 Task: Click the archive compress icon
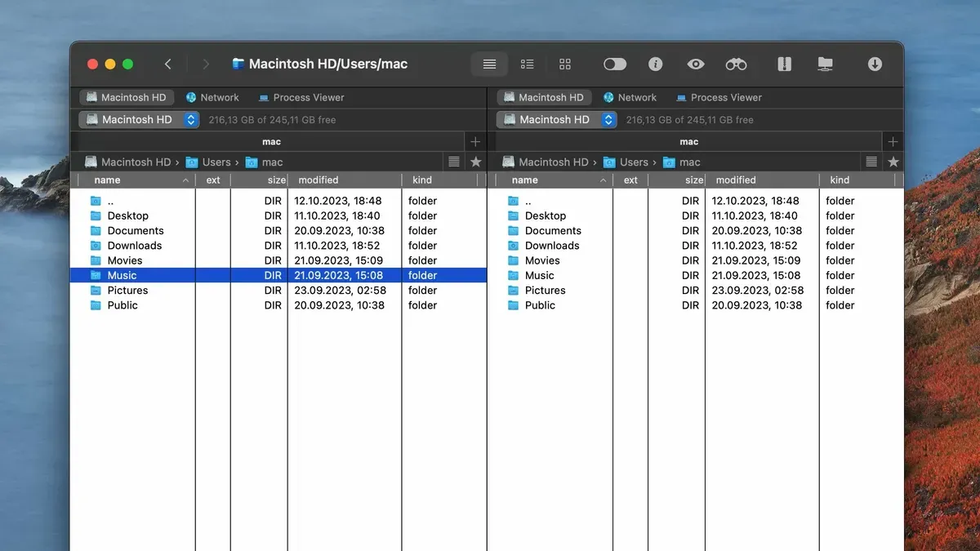coord(784,64)
